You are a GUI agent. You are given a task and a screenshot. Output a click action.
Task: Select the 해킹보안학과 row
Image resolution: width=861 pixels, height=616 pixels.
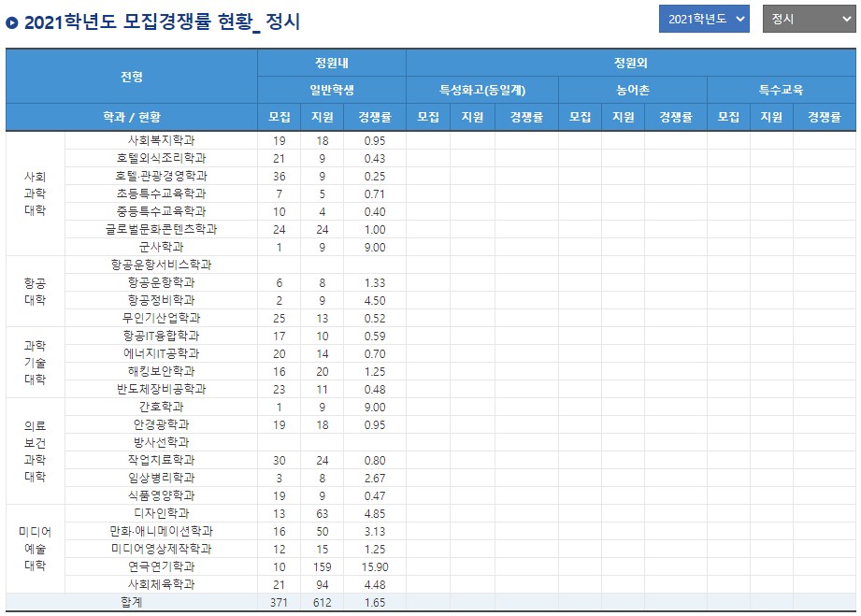(161, 371)
